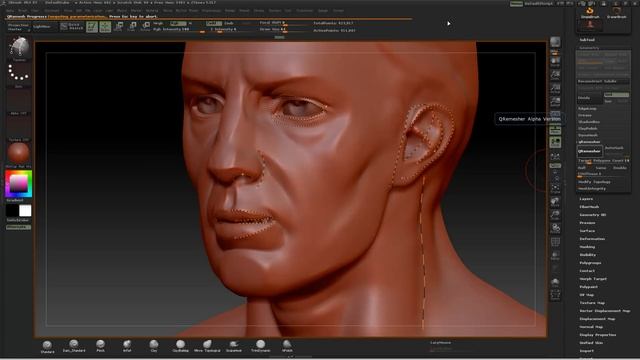Expand the Geometry HD section
Image resolution: width=640 pixels, height=360 pixels.
pyautogui.click(x=593, y=215)
